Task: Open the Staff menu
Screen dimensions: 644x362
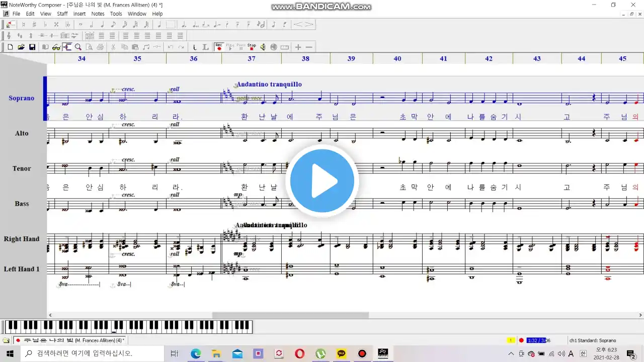Action: pos(62,14)
